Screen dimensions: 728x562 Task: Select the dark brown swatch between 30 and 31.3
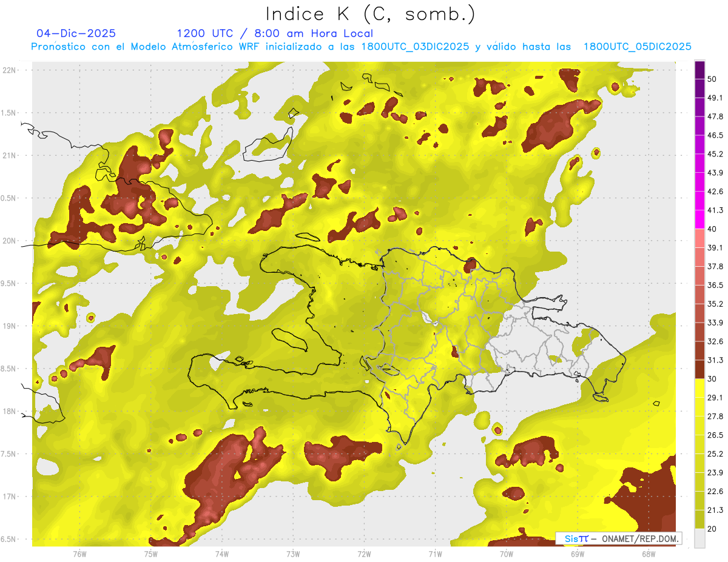[x=700, y=369]
